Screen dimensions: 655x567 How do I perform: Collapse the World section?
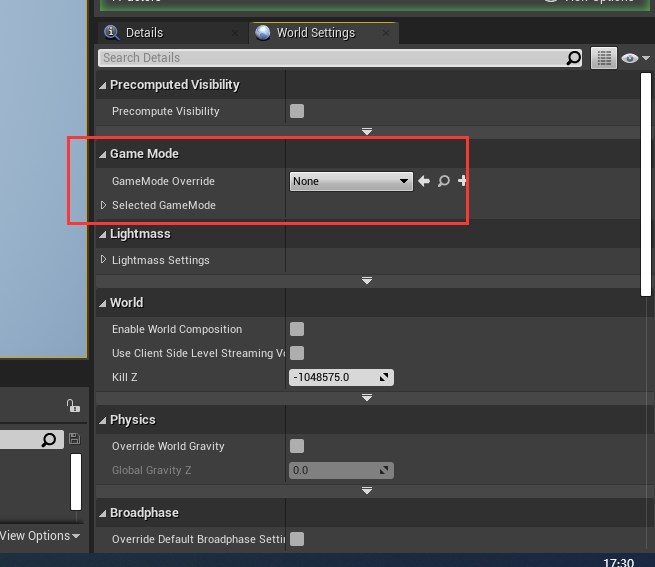point(103,303)
